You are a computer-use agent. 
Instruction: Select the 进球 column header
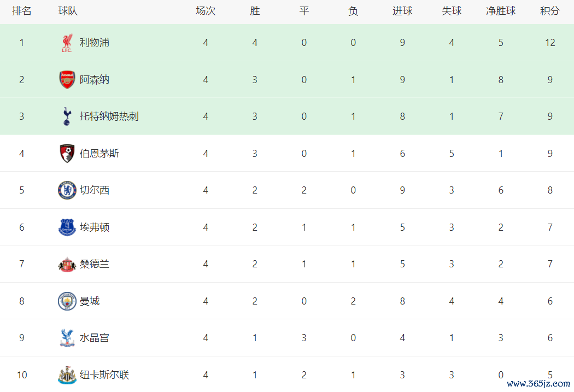pos(402,11)
